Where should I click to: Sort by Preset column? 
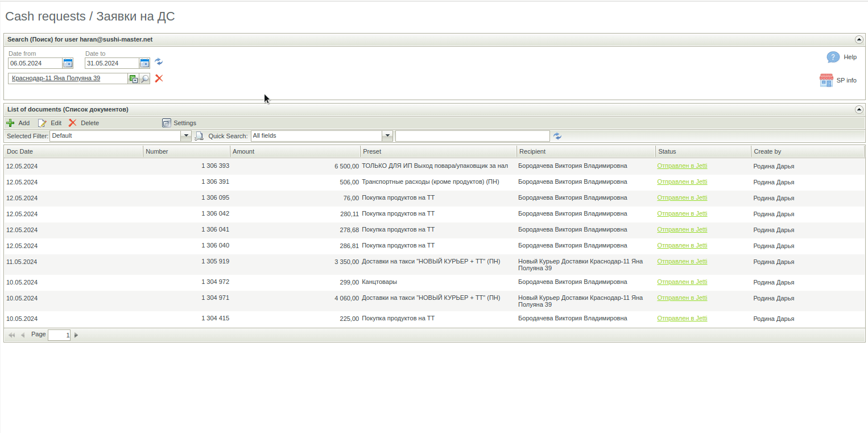coord(439,151)
